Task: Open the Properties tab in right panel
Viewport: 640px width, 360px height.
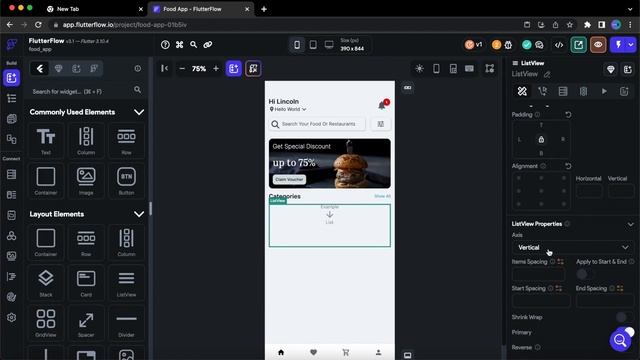Action: click(x=522, y=91)
